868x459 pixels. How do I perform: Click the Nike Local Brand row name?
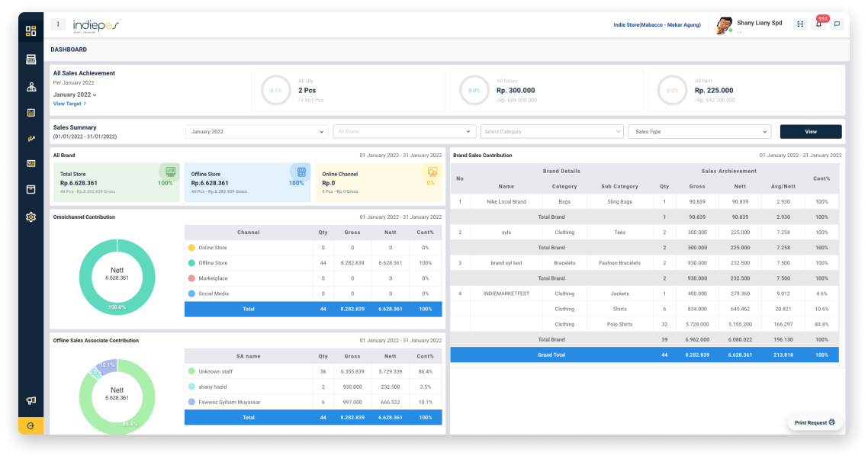(x=506, y=201)
